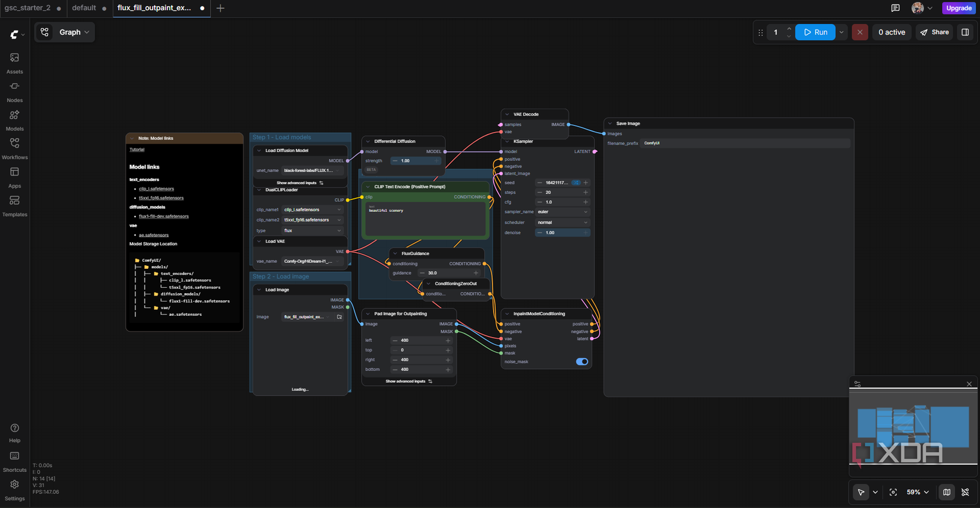Open canvas mode dropdown next to pointer
The width and height of the screenshot is (980, 508).
[875, 492]
